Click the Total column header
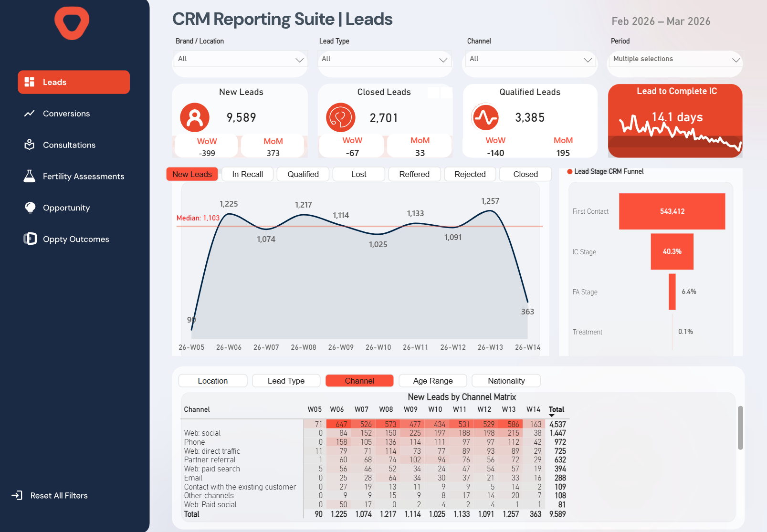Image resolution: width=767 pixels, height=532 pixels. pos(557,409)
